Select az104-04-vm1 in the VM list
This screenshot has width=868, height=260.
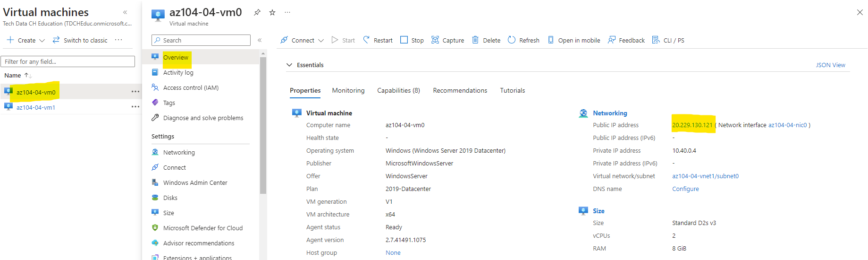(36, 107)
